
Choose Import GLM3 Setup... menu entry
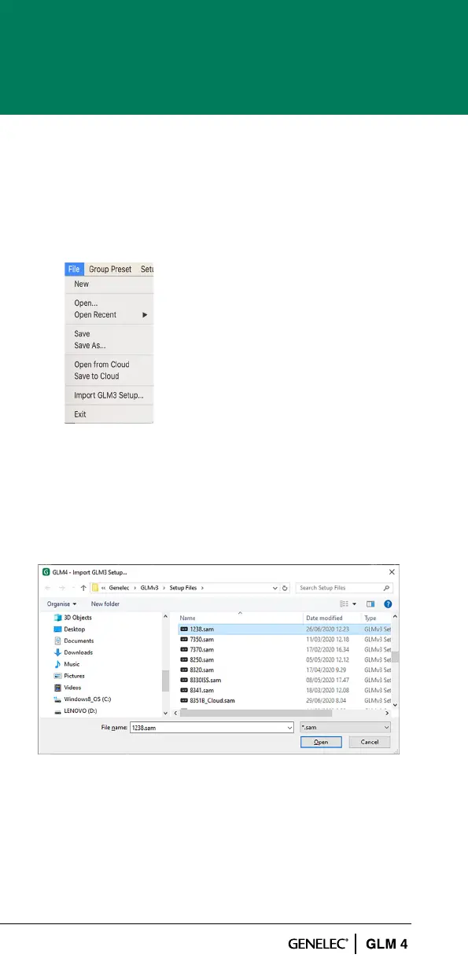point(109,395)
